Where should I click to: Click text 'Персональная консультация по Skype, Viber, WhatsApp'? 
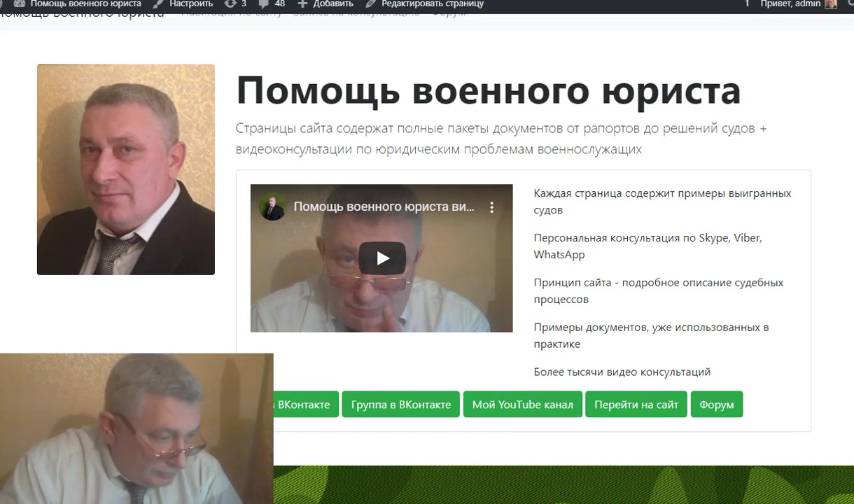point(647,246)
